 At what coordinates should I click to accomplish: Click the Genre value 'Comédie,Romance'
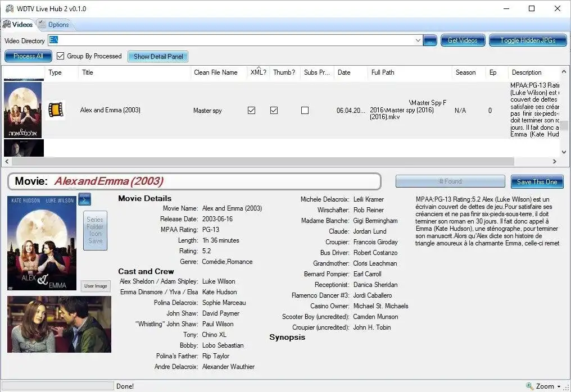point(227,262)
